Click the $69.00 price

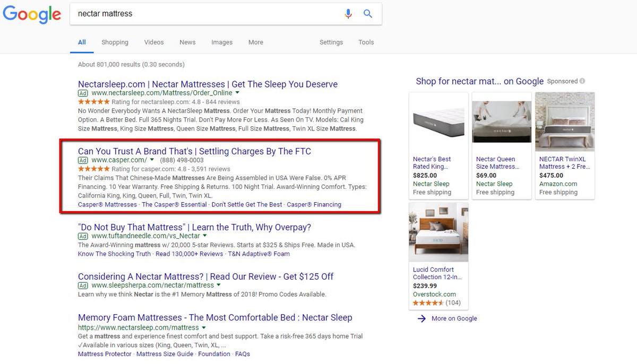[486, 176]
